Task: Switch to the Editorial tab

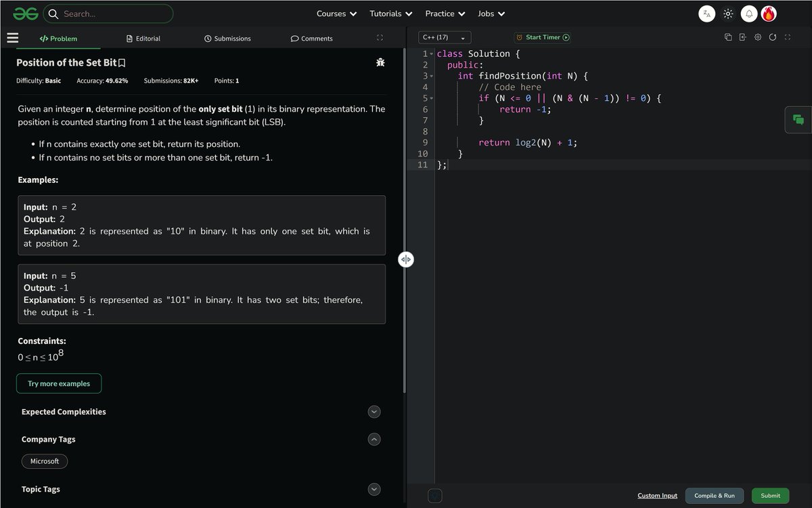Action: [x=143, y=39]
